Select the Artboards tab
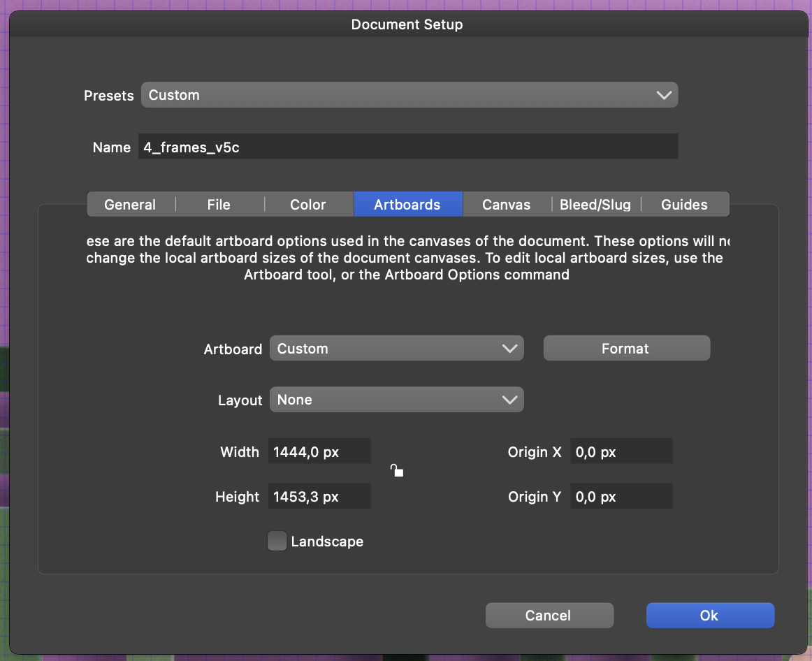 407,205
